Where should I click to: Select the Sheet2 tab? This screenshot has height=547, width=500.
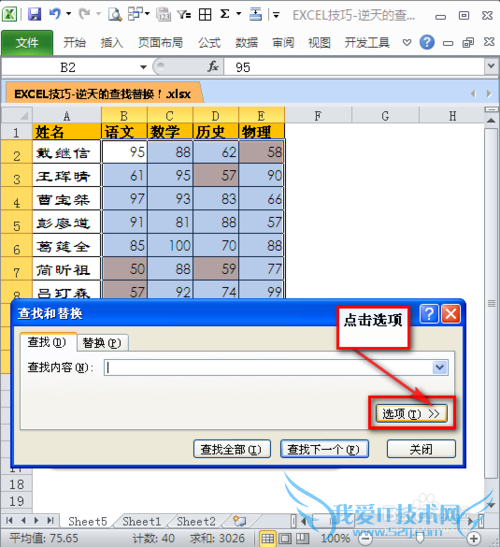[196, 521]
